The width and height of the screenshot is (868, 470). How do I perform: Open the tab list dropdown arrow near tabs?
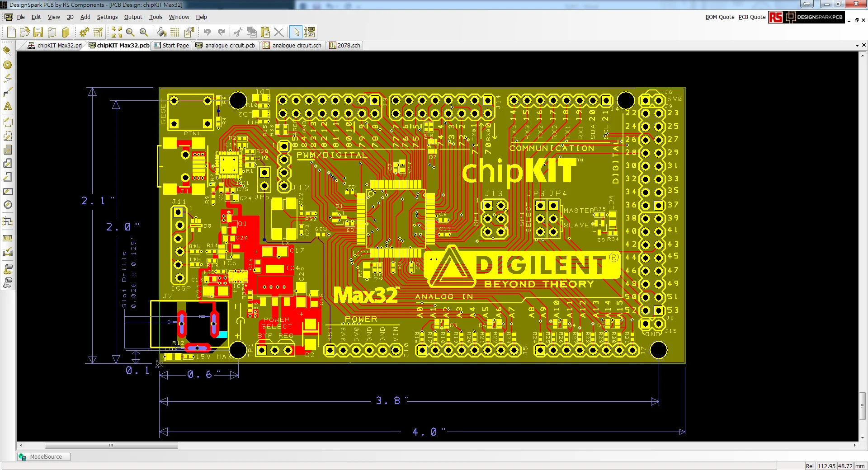tap(858, 45)
